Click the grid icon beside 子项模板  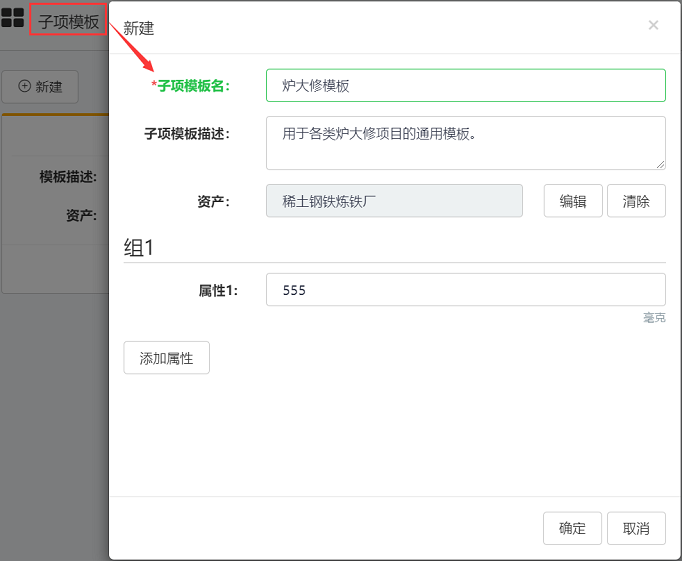[x=13, y=18]
